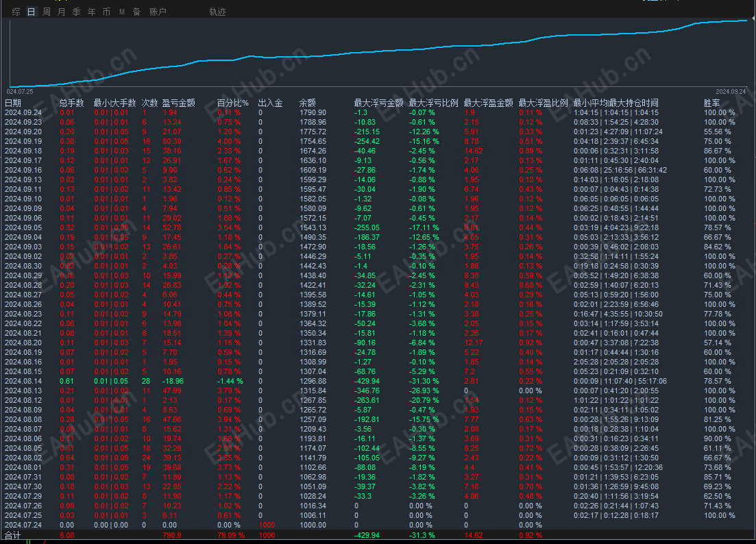Sort by 盈亏金额 column header
The image size is (756, 544).
(178, 103)
